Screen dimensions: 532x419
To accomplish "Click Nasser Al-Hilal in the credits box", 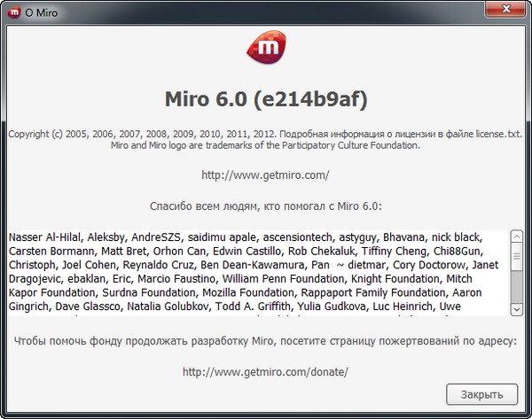I will pyautogui.click(x=45, y=237).
